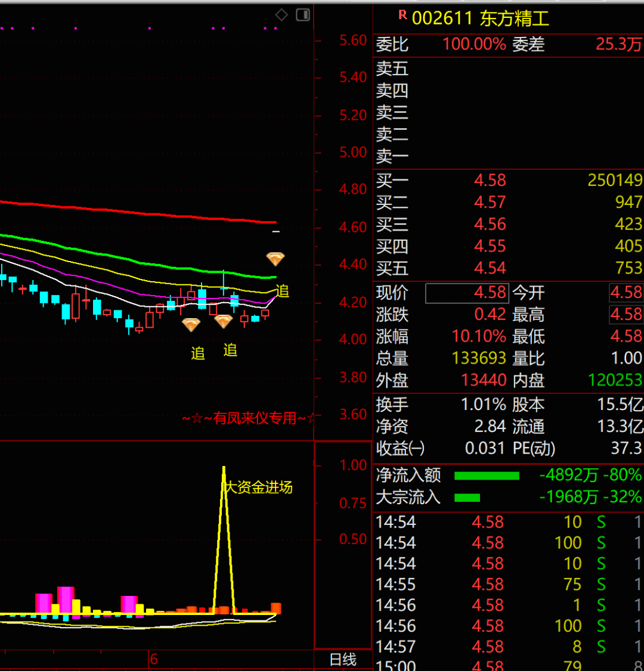The height and width of the screenshot is (671, 644).
Task: Switch the 收益(一) quarter label
Action: [x=401, y=448]
